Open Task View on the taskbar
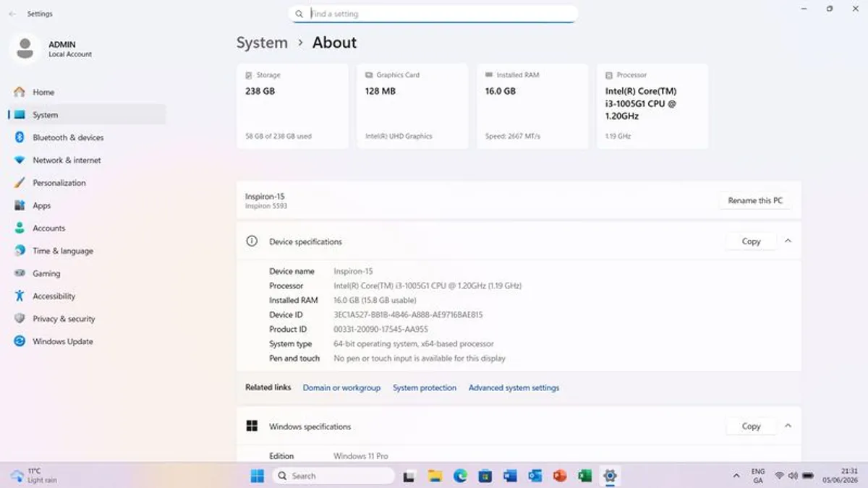The image size is (868, 488). 409,476
